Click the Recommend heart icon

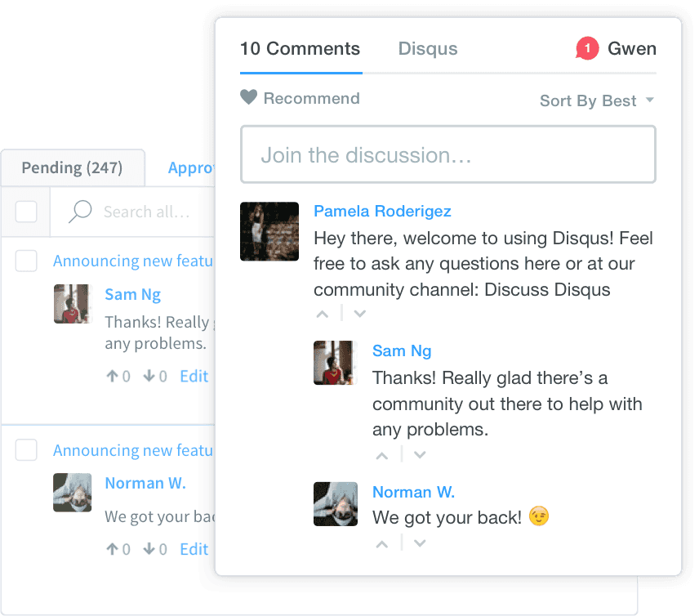point(248,96)
